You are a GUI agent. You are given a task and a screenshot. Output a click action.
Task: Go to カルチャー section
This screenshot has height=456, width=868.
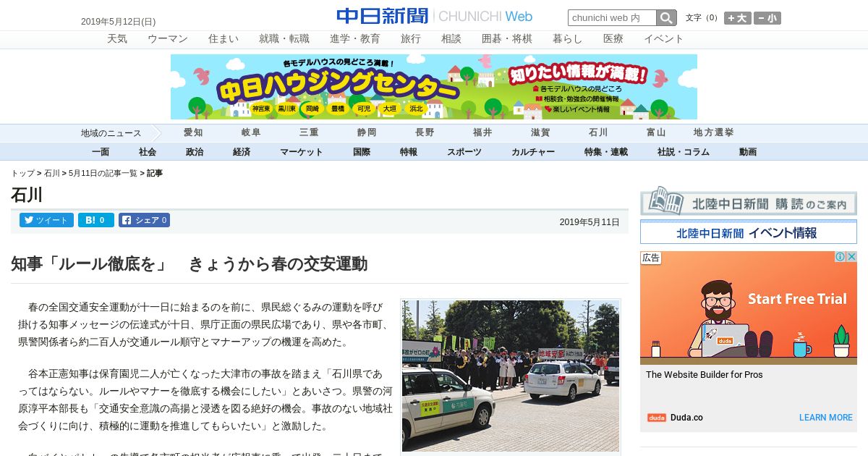point(533,152)
